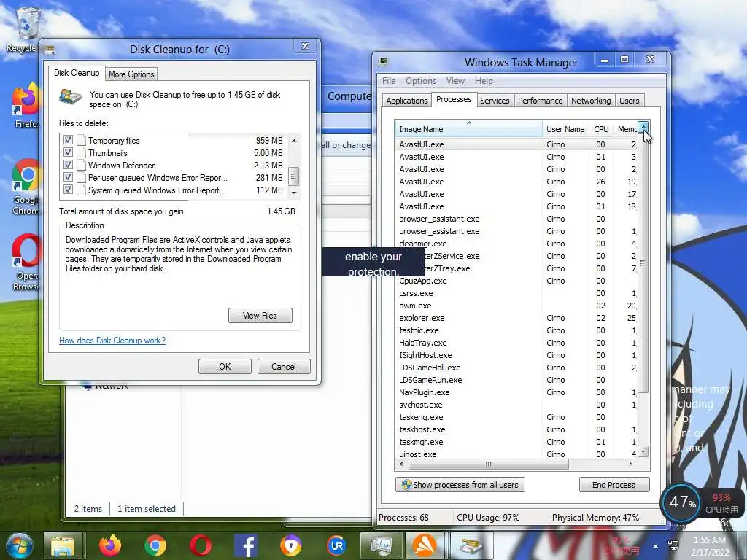
Task: Uncheck the Thumbnails checkbox
Action: point(68,152)
